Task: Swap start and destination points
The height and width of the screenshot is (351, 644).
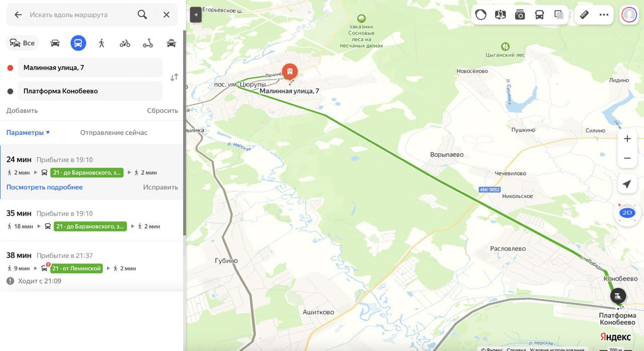Action: 174,78
